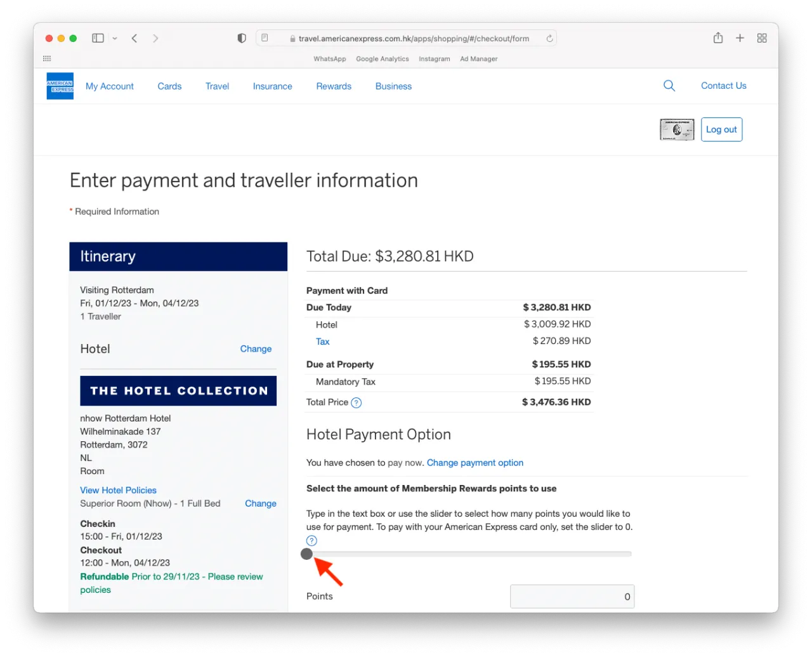Viewport: 812px width, 657px height.
Task: Go forward with the browser forward arrow
Action: 155,38
